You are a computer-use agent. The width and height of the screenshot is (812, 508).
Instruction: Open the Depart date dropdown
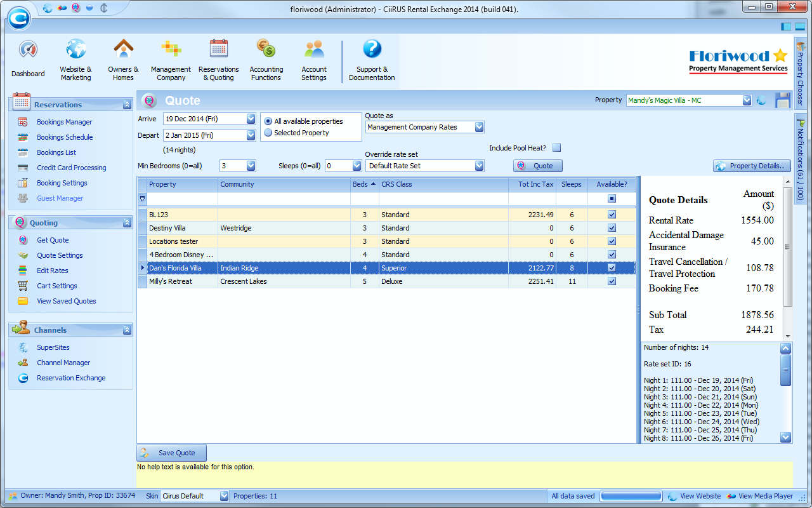pos(251,135)
